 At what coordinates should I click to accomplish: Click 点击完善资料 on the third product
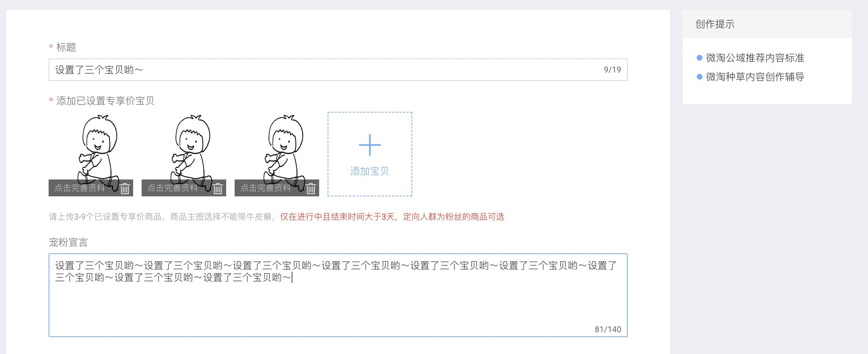click(266, 188)
